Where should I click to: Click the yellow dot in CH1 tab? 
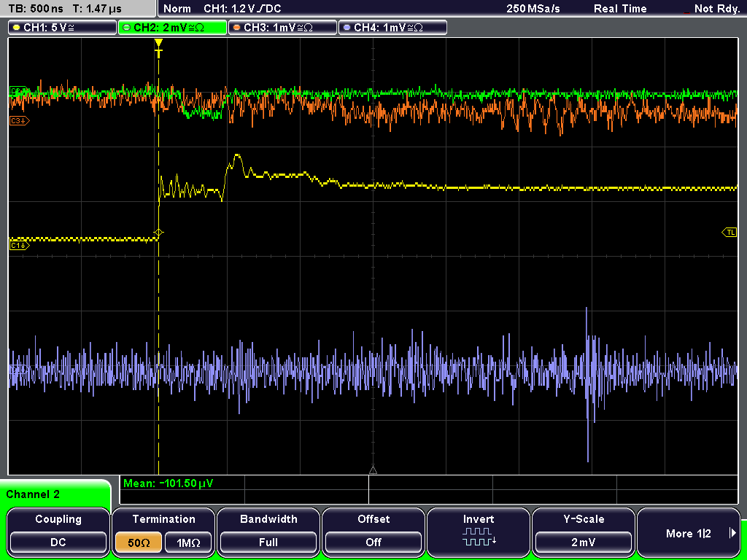point(18,28)
